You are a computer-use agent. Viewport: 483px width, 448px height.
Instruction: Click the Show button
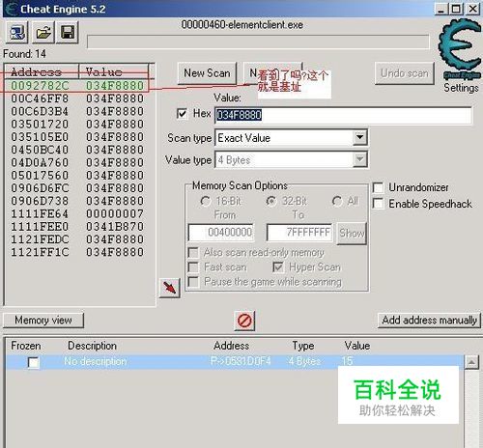click(x=352, y=233)
